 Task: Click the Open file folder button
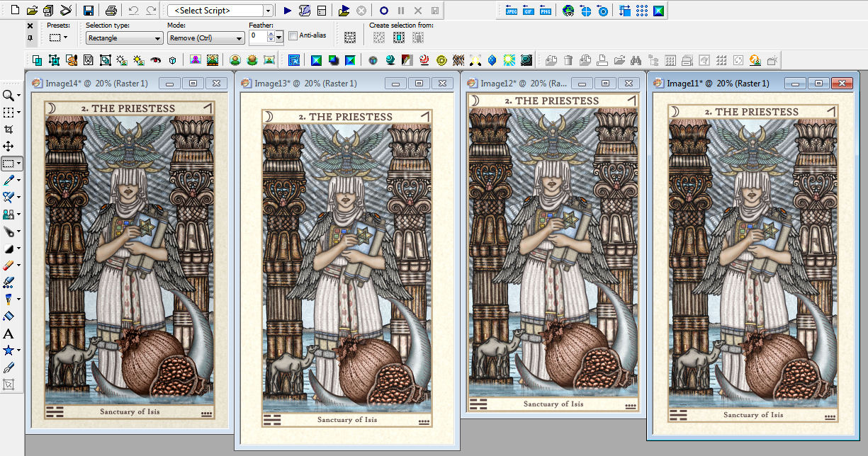point(32,11)
